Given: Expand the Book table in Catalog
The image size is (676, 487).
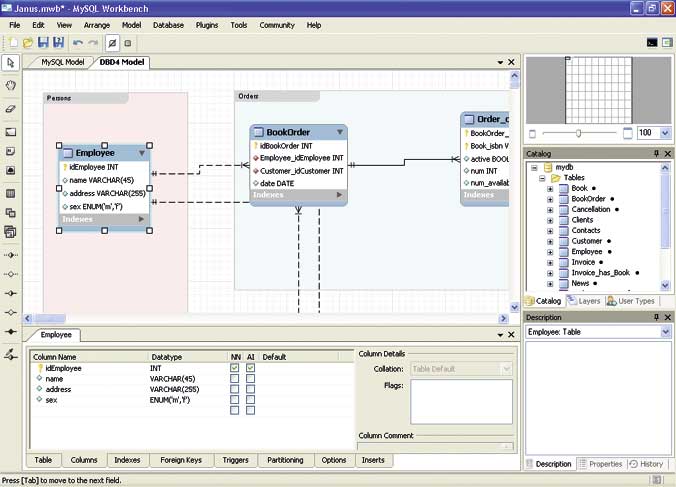Looking at the screenshot, I should [x=550, y=189].
